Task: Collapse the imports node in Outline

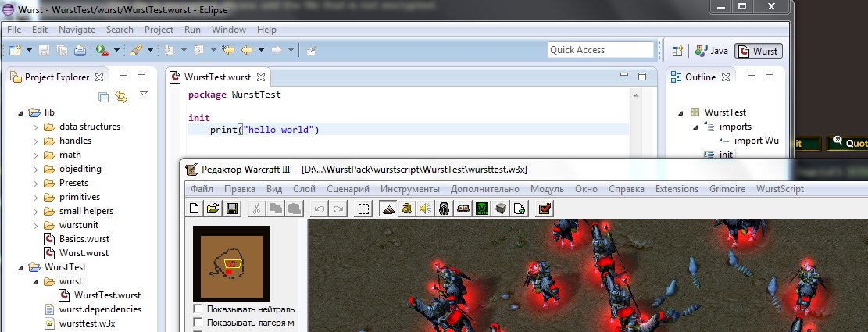Action: (696, 127)
